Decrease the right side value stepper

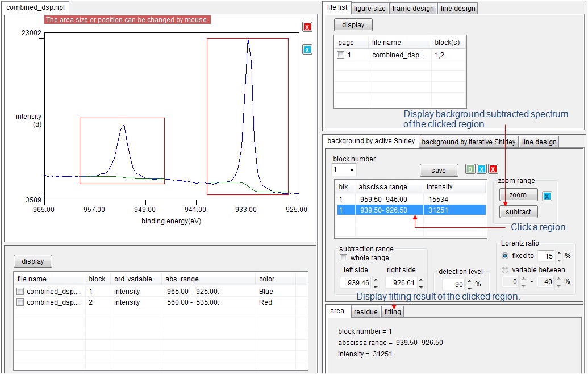click(x=421, y=286)
